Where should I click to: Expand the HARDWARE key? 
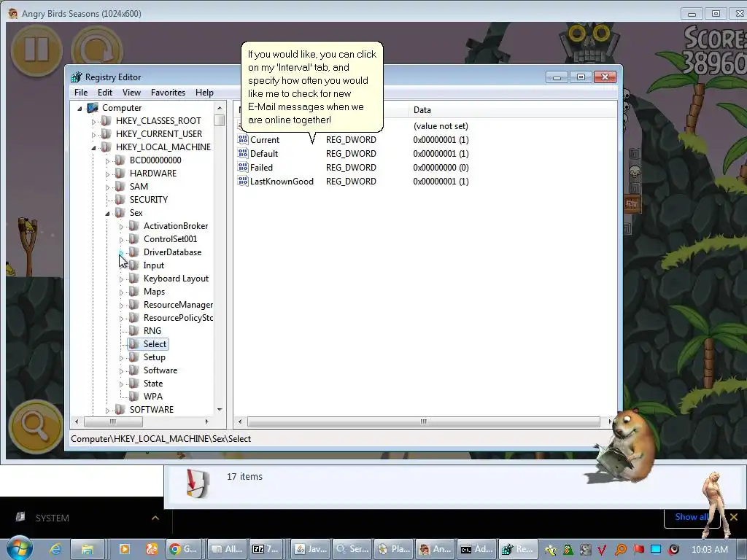[108, 174]
